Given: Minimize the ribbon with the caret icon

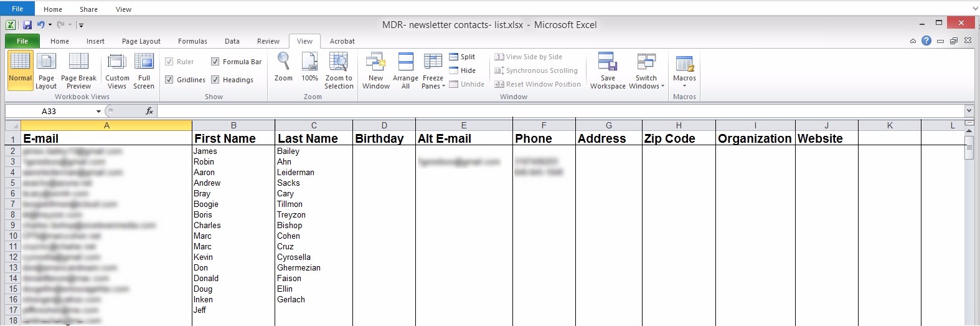Looking at the screenshot, I should point(913,41).
